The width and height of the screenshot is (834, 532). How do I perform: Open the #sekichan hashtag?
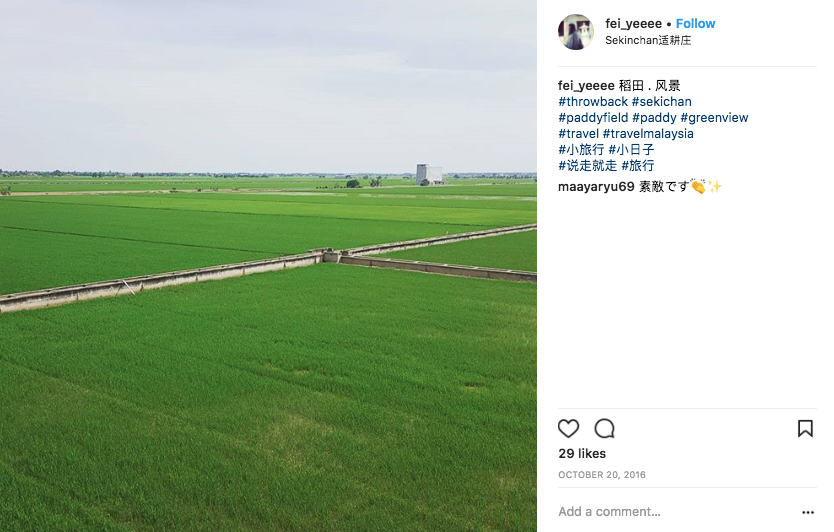662,102
